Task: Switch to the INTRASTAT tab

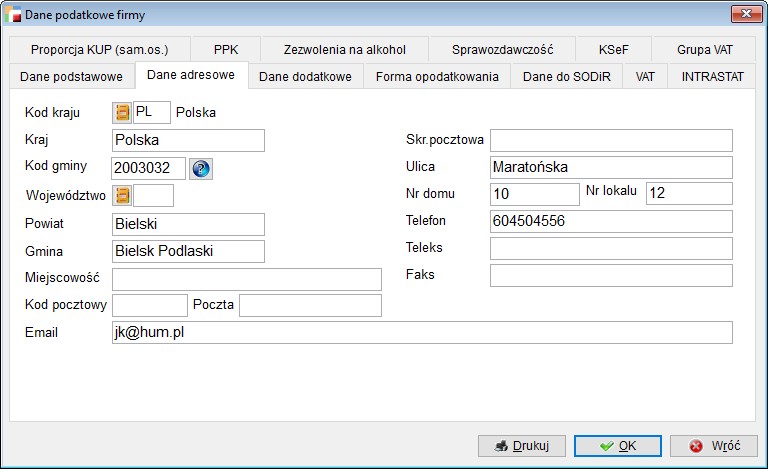Action: [712, 77]
